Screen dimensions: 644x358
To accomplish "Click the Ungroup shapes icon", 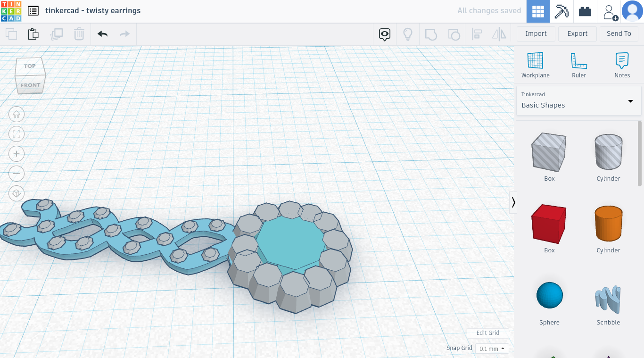I will [x=454, y=34].
